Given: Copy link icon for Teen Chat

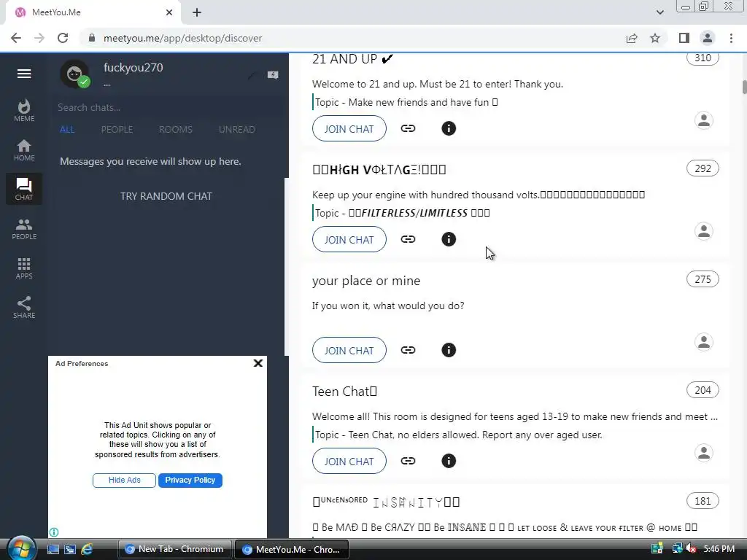Looking at the screenshot, I should [x=408, y=461].
